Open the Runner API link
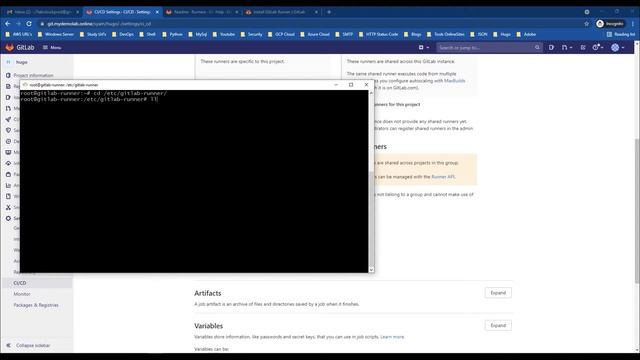 pos(443,177)
